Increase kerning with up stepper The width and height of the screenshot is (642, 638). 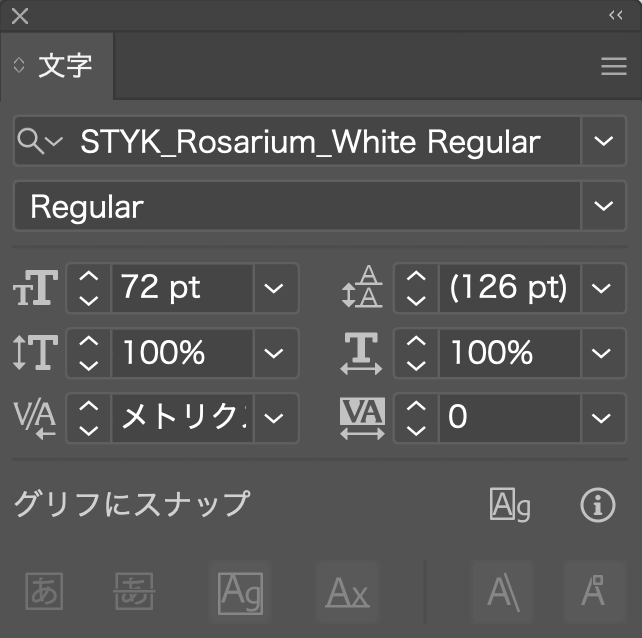click(88, 405)
